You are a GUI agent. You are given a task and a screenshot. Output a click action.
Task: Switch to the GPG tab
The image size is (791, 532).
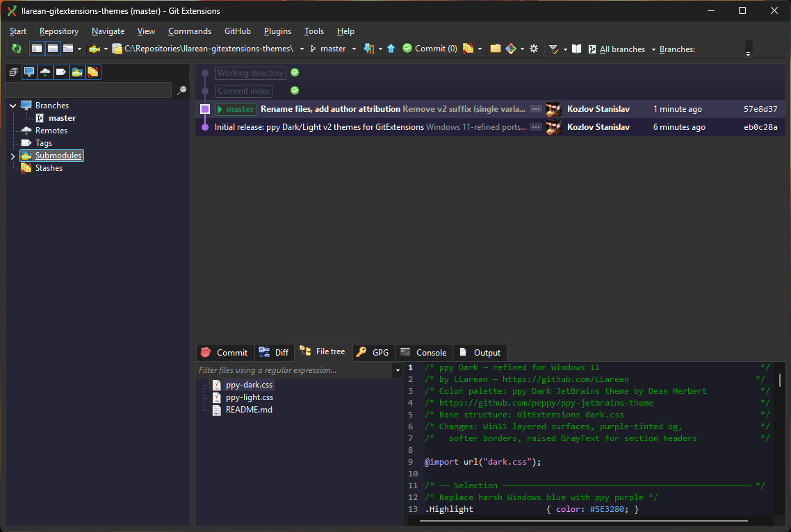[373, 353]
